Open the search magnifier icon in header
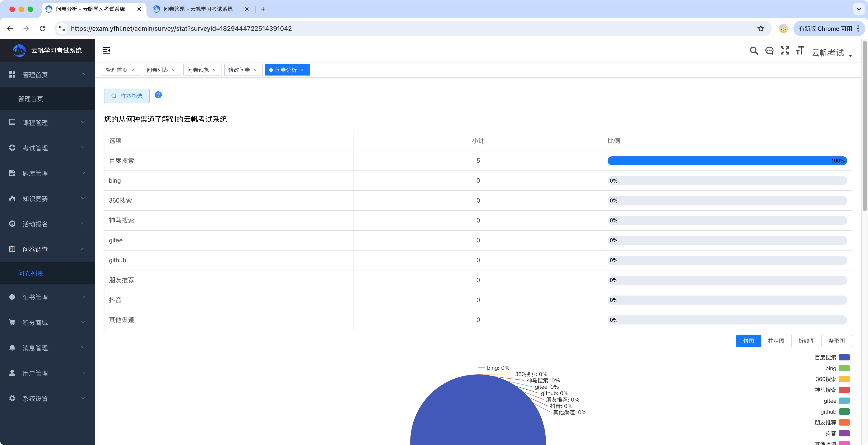This screenshot has width=868, height=445. pos(754,51)
